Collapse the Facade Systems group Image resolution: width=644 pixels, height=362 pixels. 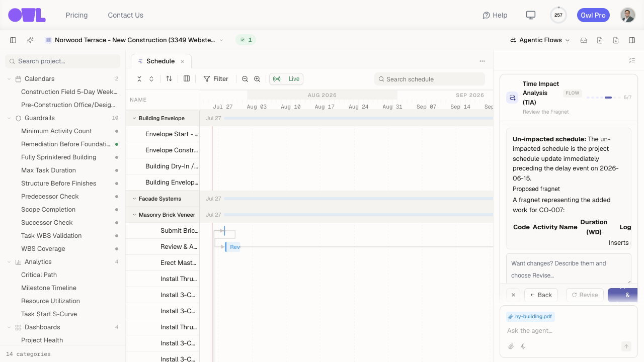[x=134, y=199]
